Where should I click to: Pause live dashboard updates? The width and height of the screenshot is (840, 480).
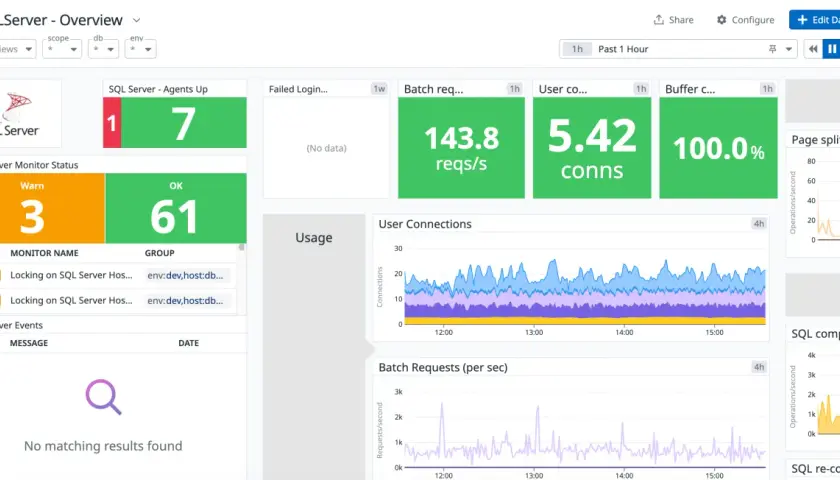click(x=831, y=49)
